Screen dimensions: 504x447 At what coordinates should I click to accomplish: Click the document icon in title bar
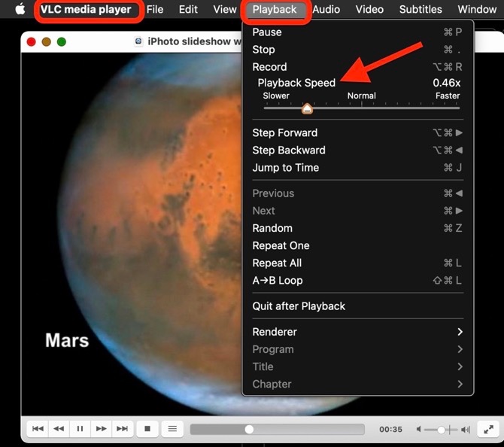pyautogui.click(x=138, y=41)
